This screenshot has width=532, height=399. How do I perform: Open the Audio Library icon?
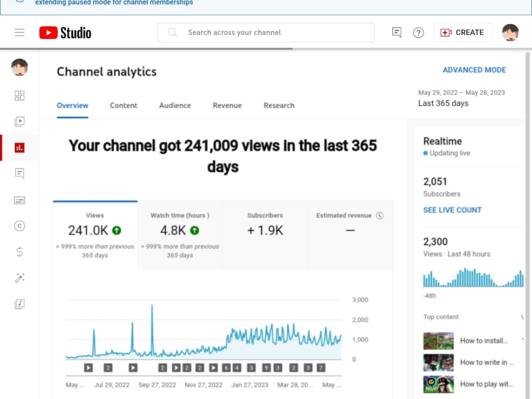click(20, 304)
